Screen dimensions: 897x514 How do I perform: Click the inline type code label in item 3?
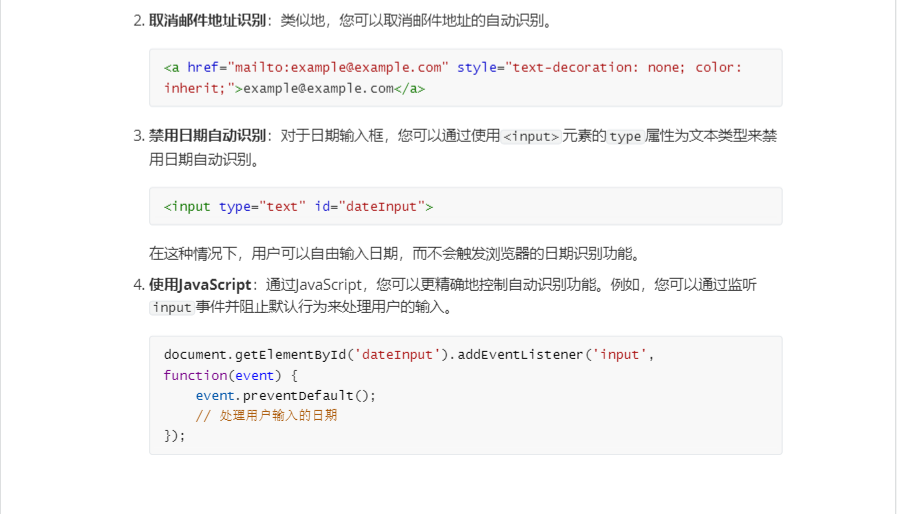[625, 136]
